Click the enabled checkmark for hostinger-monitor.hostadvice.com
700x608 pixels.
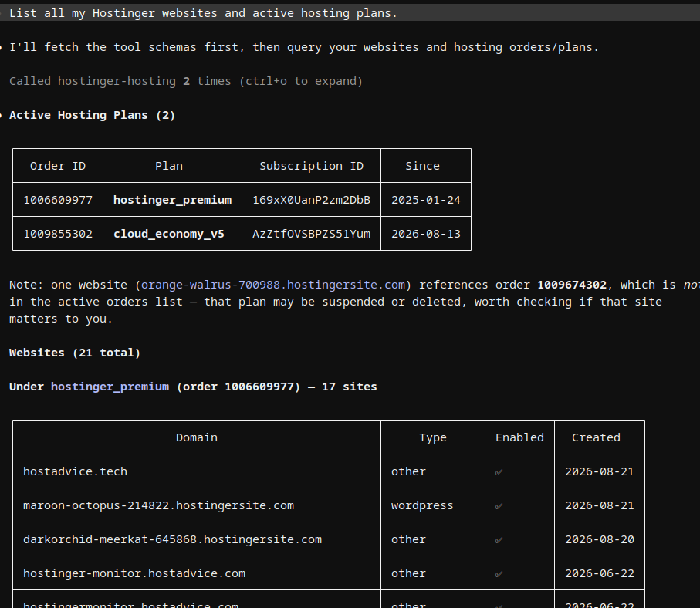(x=499, y=573)
